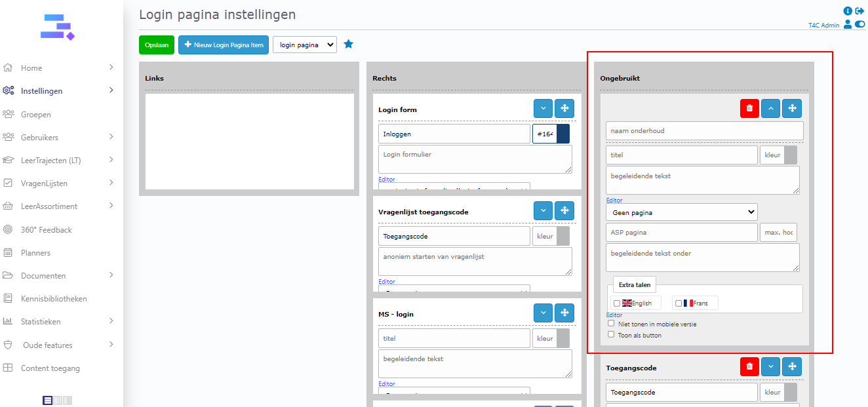
Task: Check Niet tonen in mobiele versie
Action: tap(611, 323)
